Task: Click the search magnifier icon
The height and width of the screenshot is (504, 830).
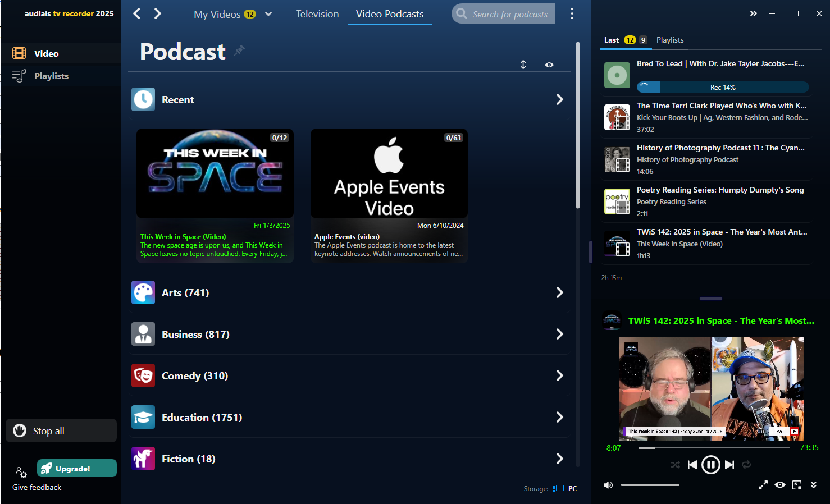Action: [462, 13]
